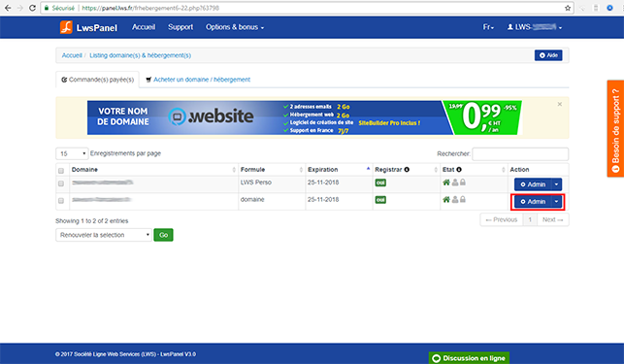The width and height of the screenshot is (624, 364).
Task: Check the domaine row checkbox
Action: [61, 200]
